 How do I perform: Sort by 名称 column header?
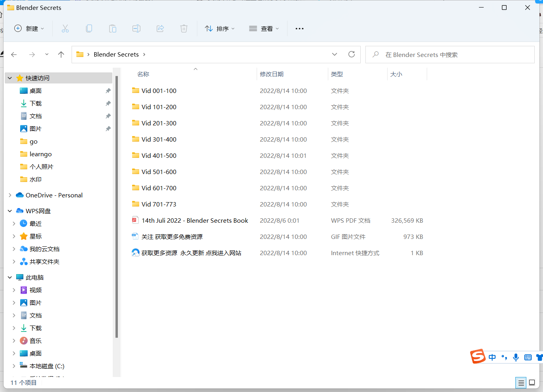pyautogui.click(x=143, y=74)
